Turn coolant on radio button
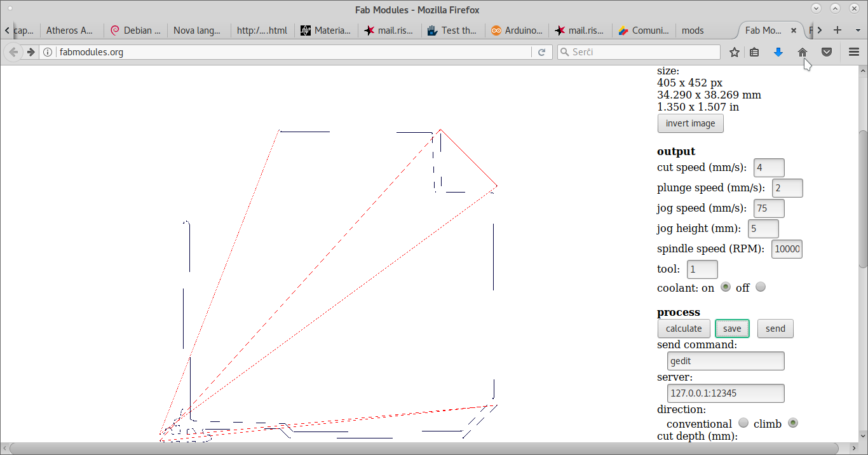The image size is (868, 455). pyautogui.click(x=726, y=287)
